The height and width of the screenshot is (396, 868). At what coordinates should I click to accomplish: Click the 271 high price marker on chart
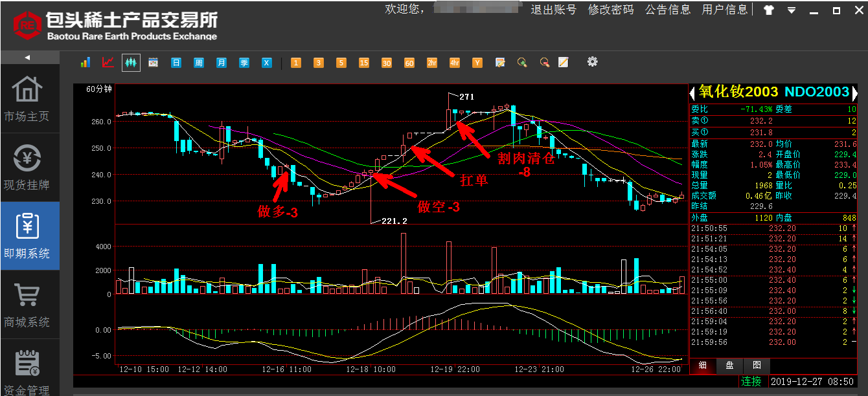point(466,96)
